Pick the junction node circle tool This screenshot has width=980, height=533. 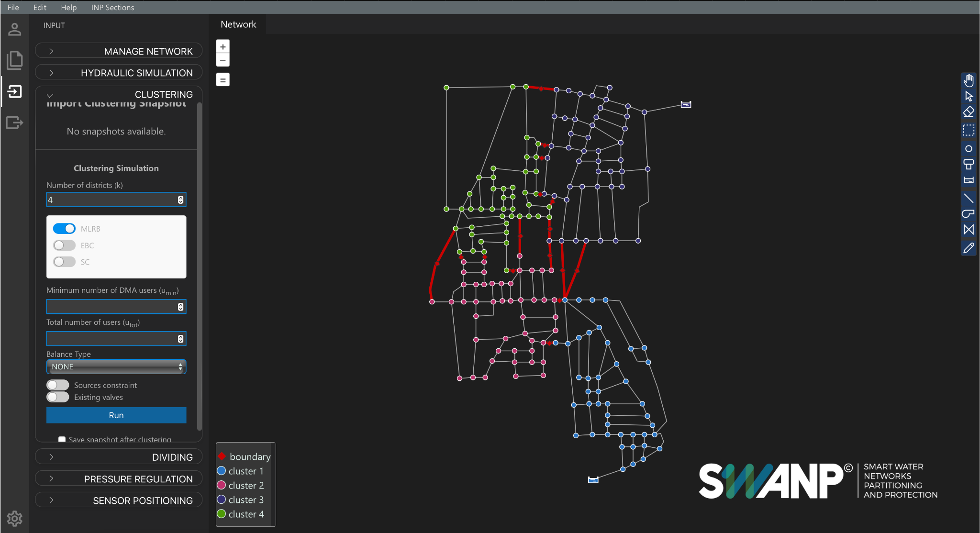(x=969, y=149)
